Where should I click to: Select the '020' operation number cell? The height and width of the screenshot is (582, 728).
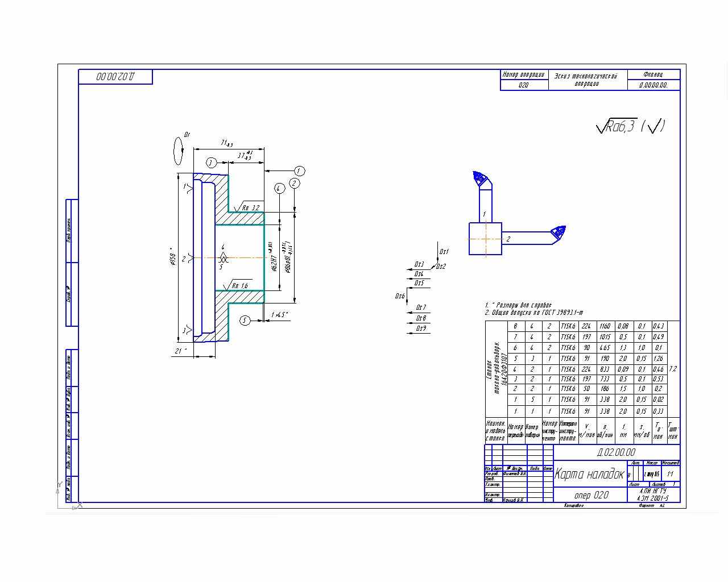(x=524, y=85)
